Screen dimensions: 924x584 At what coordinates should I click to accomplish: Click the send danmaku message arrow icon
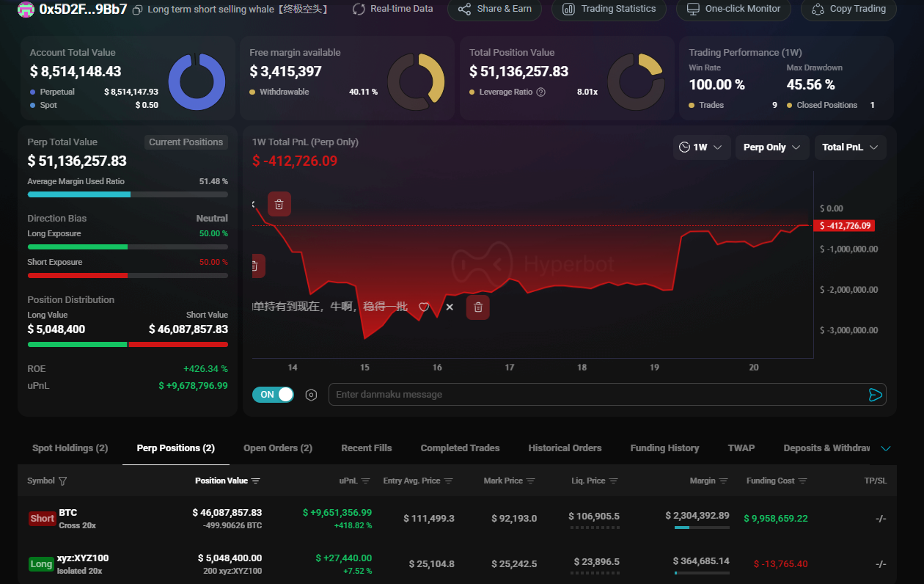tap(875, 395)
